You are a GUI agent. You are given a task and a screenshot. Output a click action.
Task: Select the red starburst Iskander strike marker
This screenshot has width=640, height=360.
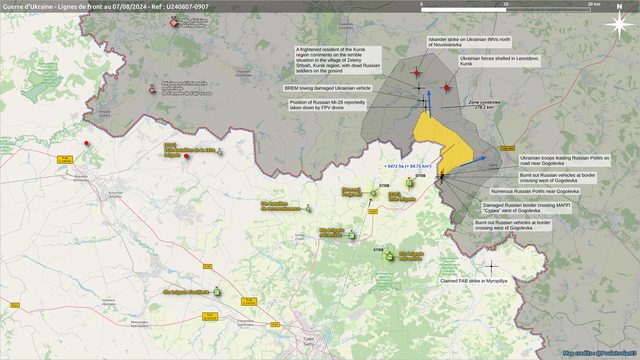pyautogui.click(x=416, y=73)
